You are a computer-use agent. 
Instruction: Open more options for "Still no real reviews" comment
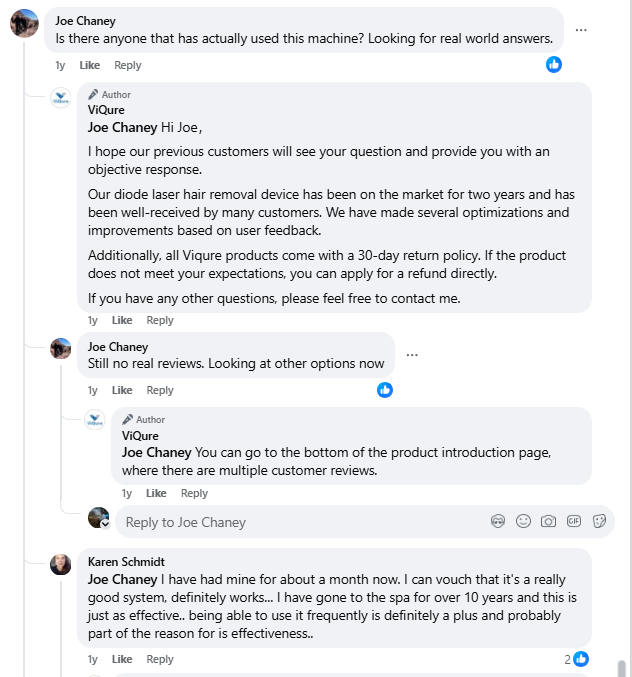coord(412,355)
